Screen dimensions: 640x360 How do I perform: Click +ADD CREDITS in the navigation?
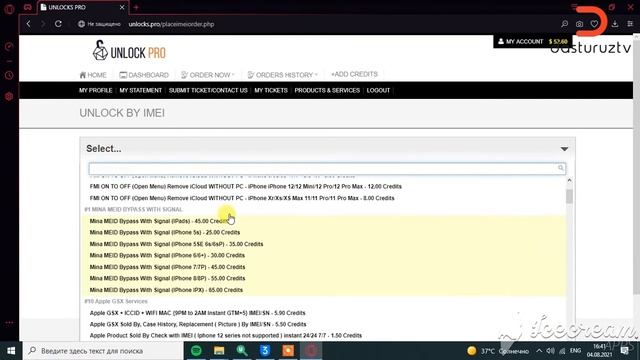(354, 74)
